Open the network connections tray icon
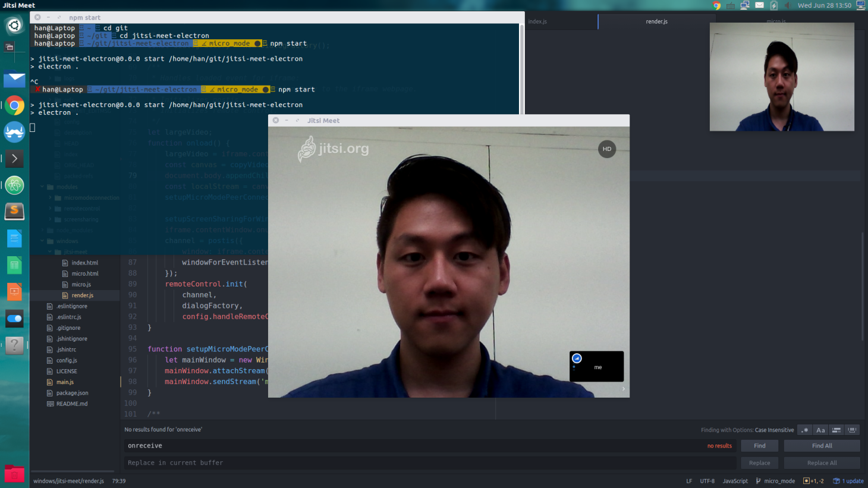Screen dimensions: 868x488 (745, 5)
